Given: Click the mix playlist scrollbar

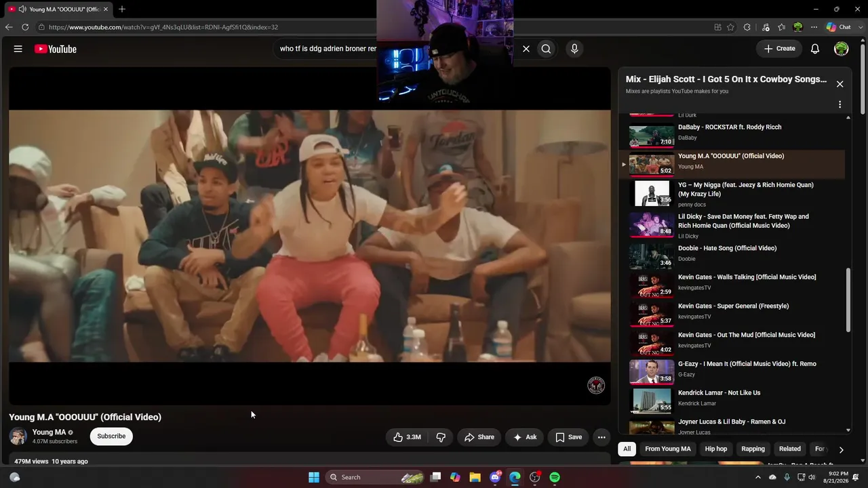Looking at the screenshot, I should tap(848, 300).
